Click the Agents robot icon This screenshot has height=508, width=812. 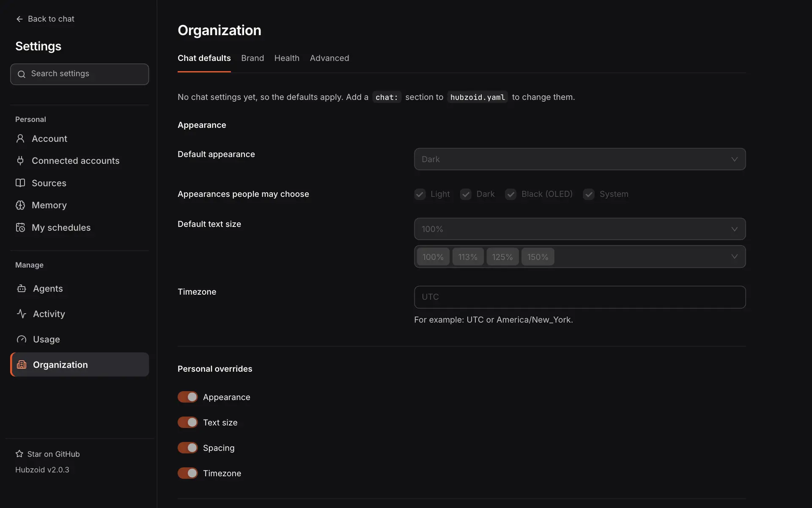(x=22, y=289)
